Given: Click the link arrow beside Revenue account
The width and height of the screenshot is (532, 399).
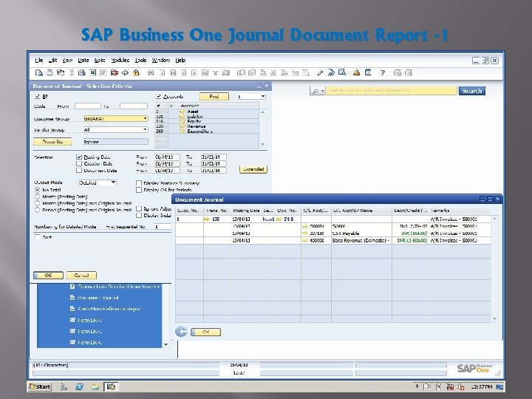Looking at the screenshot, I should pos(183,126).
